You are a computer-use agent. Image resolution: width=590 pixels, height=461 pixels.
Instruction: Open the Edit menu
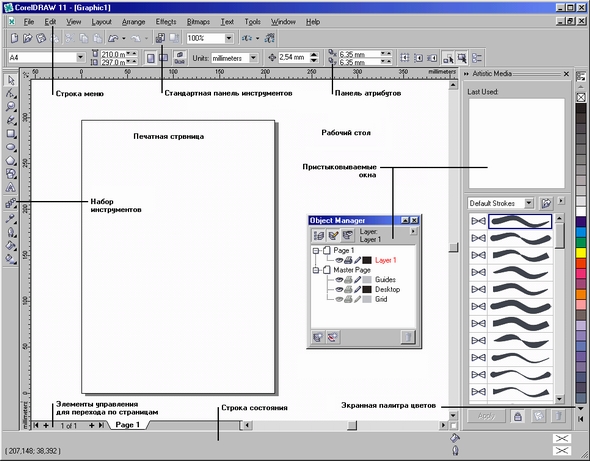click(50, 22)
